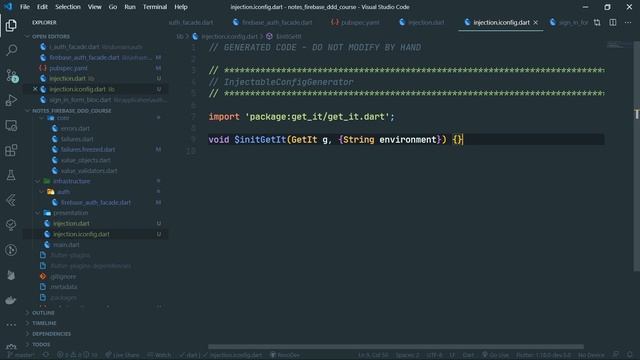The image size is (640, 360).
Task: Open the Selection menu
Action: [x=68, y=7]
